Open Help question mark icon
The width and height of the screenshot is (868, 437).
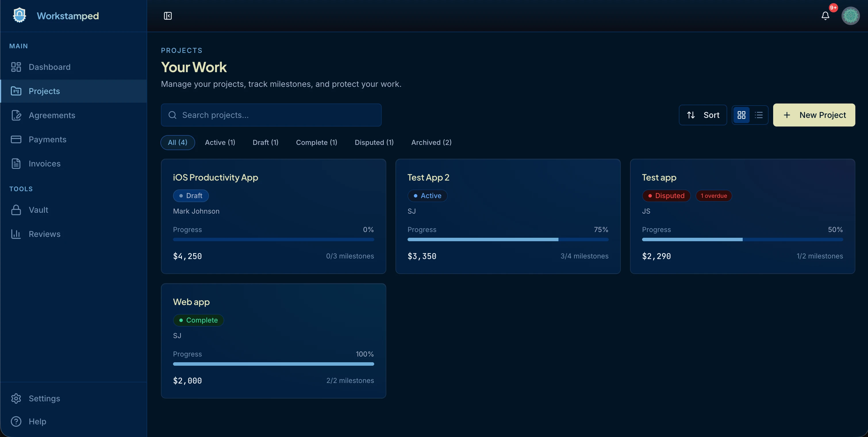16,421
